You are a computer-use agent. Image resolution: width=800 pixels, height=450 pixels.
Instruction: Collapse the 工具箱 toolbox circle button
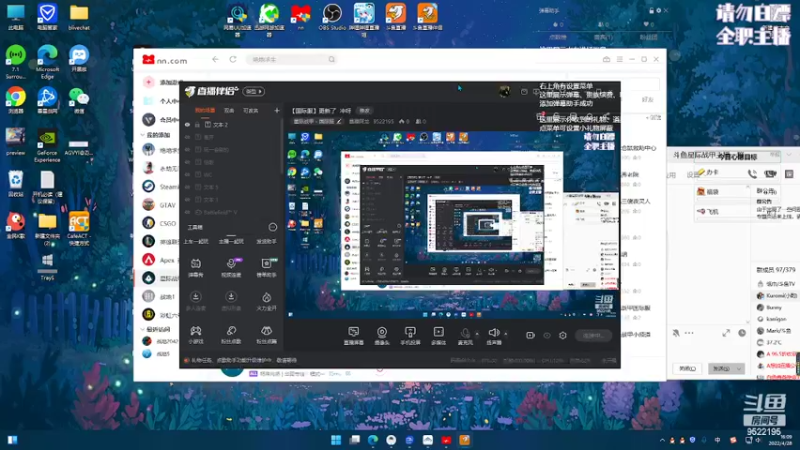(x=272, y=227)
